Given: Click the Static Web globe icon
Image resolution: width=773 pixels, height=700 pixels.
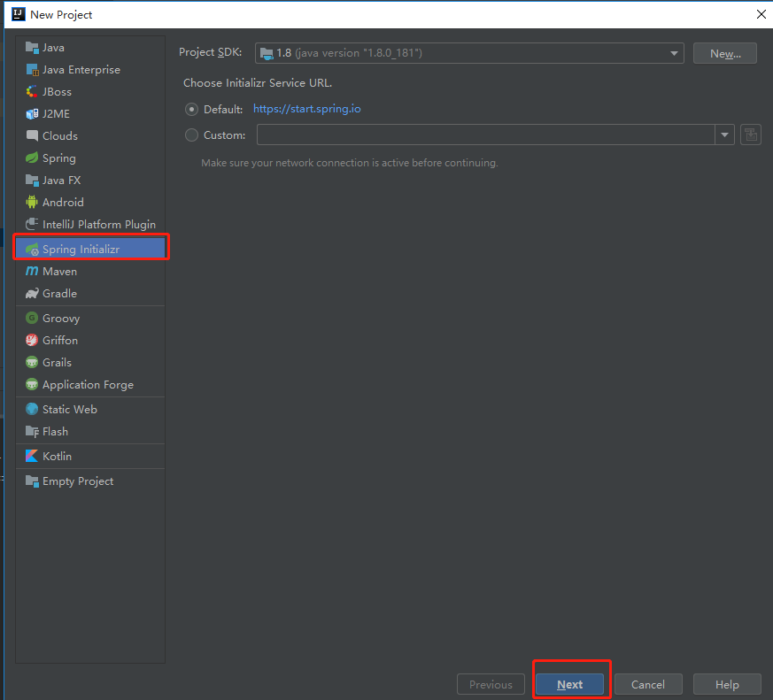Looking at the screenshot, I should point(32,410).
